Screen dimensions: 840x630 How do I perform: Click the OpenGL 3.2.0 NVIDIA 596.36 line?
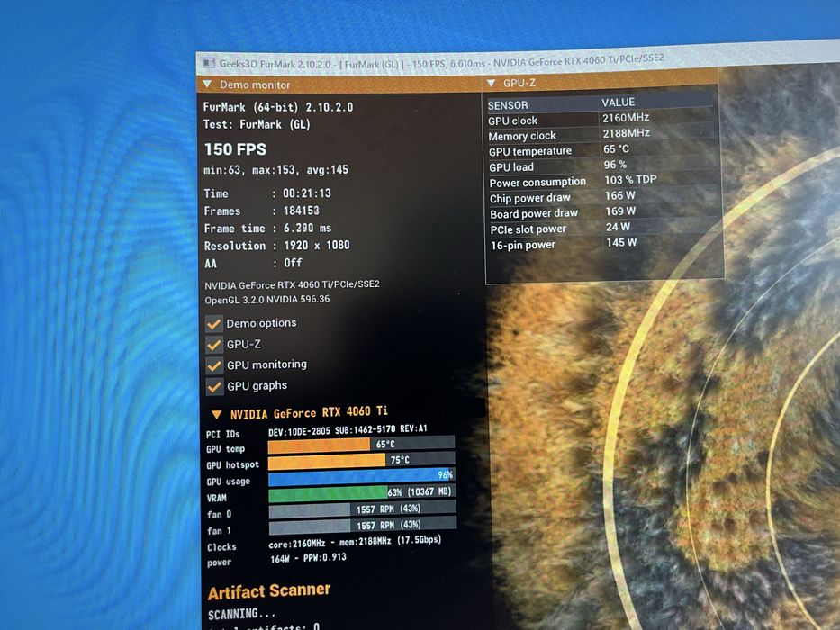pyautogui.click(x=267, y=300)
